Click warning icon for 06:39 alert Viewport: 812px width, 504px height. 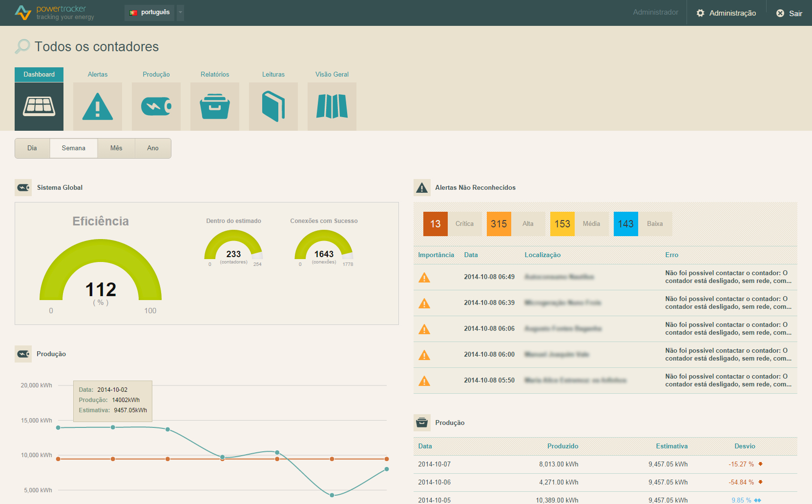(424, 303)
